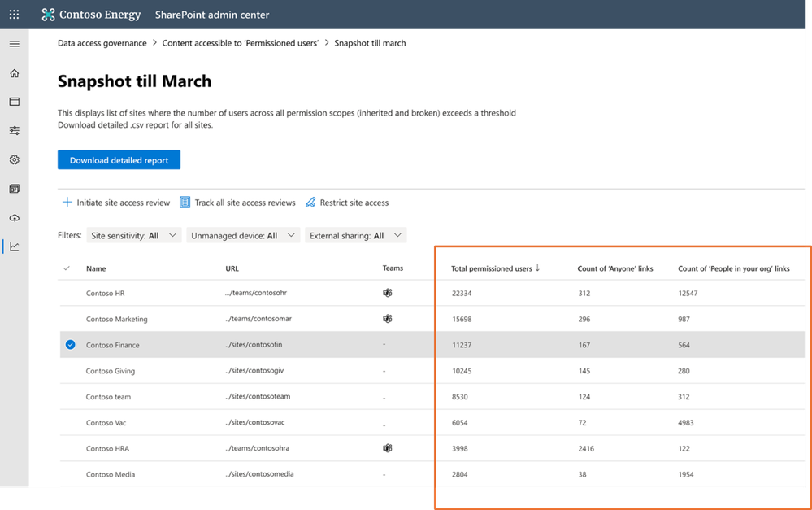Open 'Permissioned users' content breadcrumb link
812x510 pixels.
click(x=240, y=43)
